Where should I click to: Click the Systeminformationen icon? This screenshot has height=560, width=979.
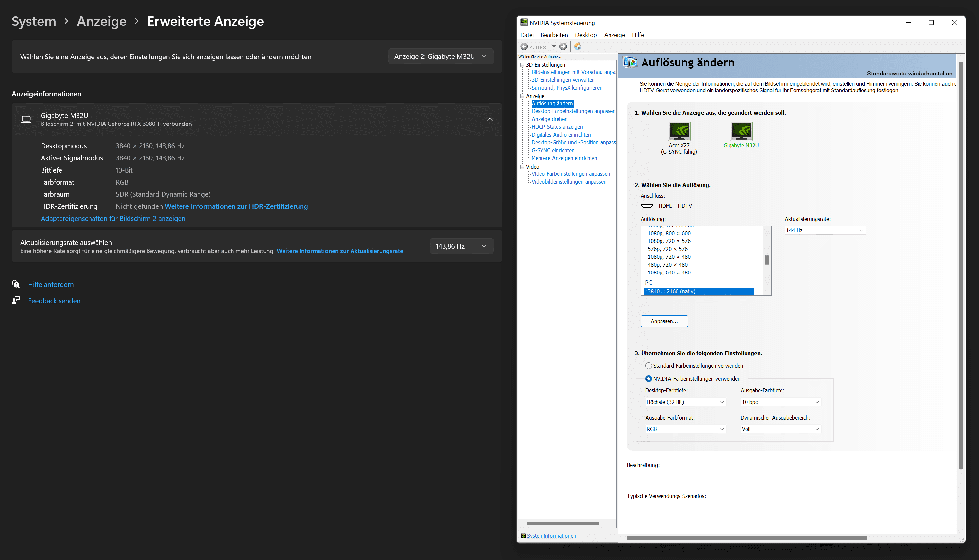click(524, 536)
